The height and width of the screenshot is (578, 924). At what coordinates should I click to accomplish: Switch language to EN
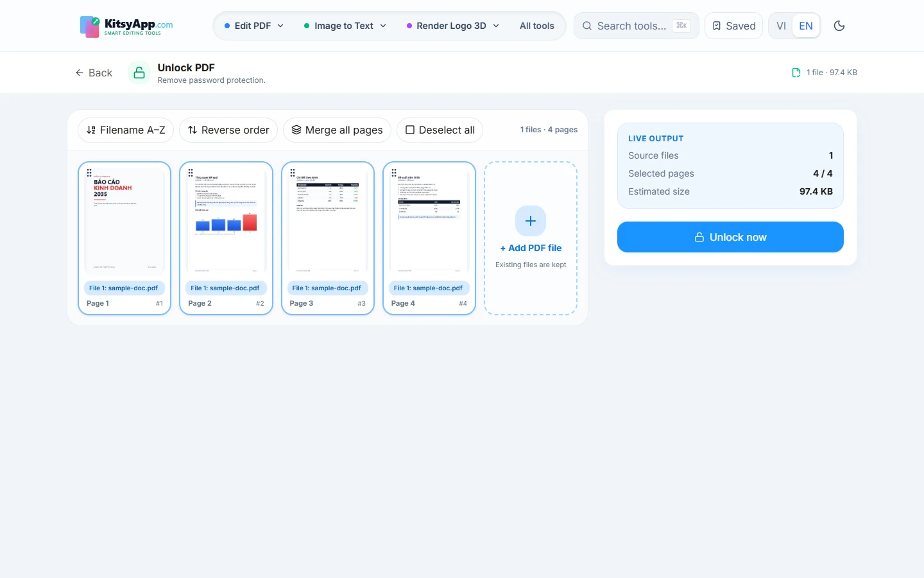tap(806, 26)
